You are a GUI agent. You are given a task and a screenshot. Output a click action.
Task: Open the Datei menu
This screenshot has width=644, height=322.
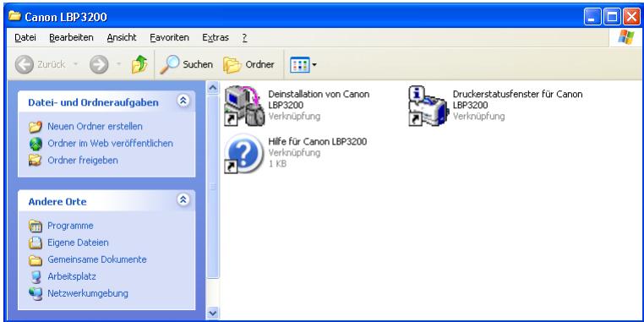click(x=25, y=38)
